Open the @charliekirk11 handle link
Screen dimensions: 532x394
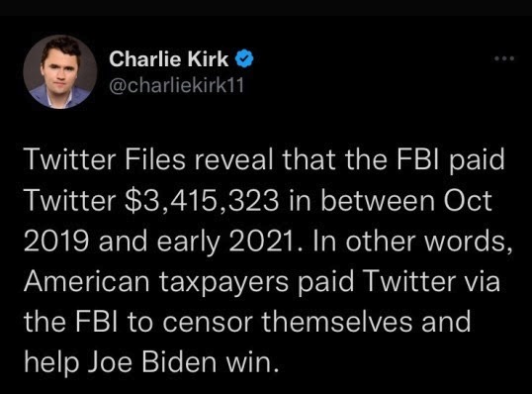[x=176, y=85]
